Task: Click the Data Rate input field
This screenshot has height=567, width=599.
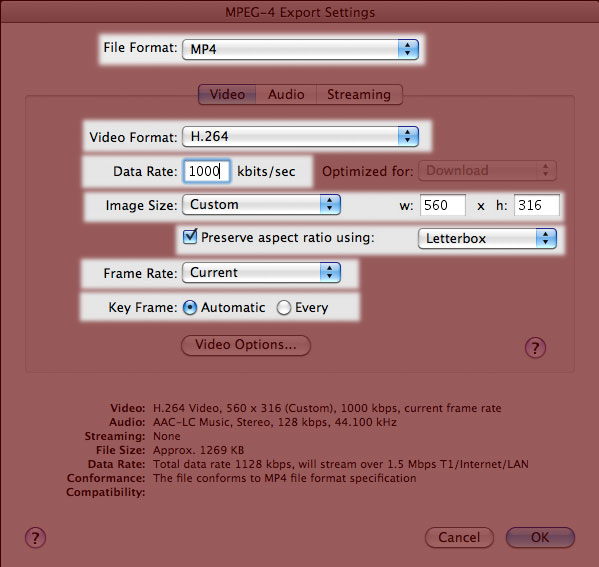Action: point(207,171)
